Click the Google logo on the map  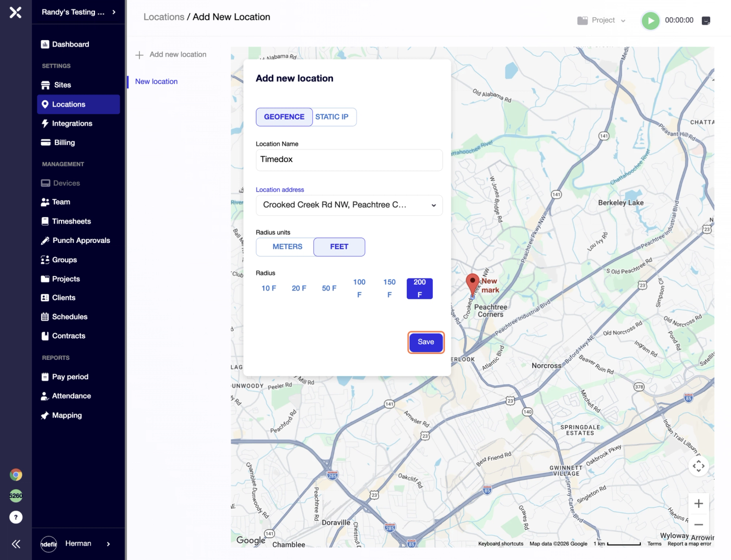pyautogui.click(x=251, y=541)
